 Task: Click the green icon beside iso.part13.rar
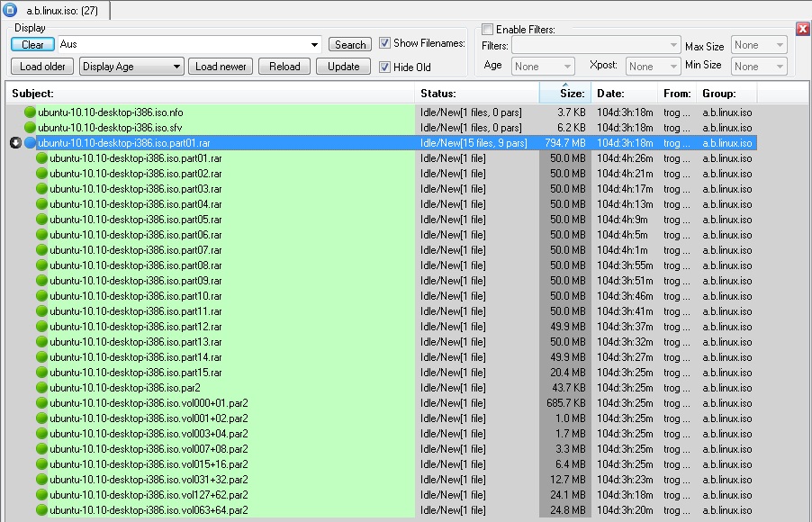42,342
